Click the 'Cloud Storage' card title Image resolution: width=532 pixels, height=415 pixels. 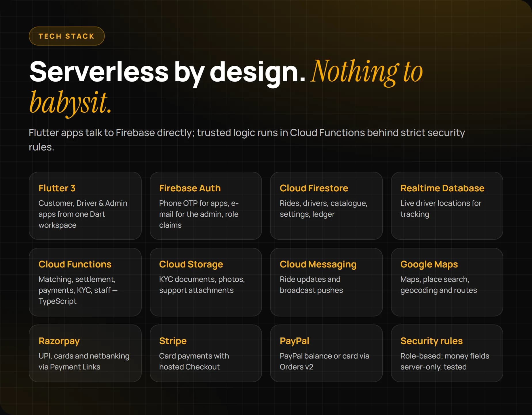click(x=191, y=264)
